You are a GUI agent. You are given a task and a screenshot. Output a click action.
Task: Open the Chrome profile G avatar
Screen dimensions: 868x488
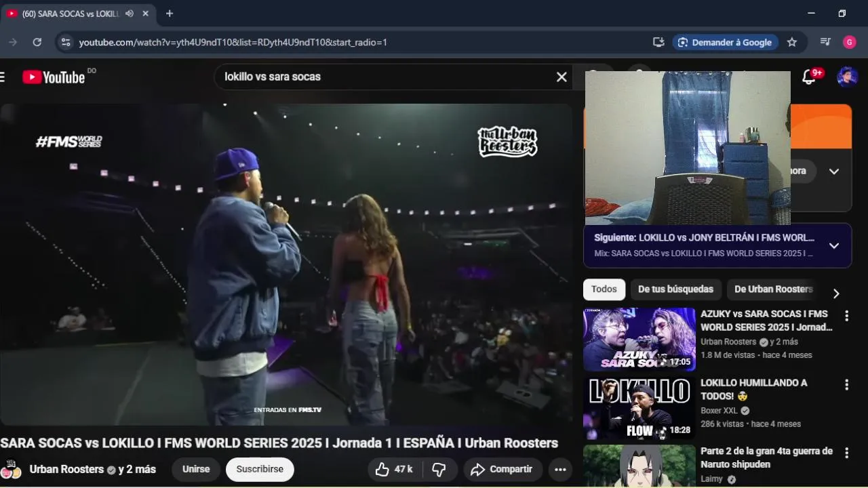[x=850, y=42]
